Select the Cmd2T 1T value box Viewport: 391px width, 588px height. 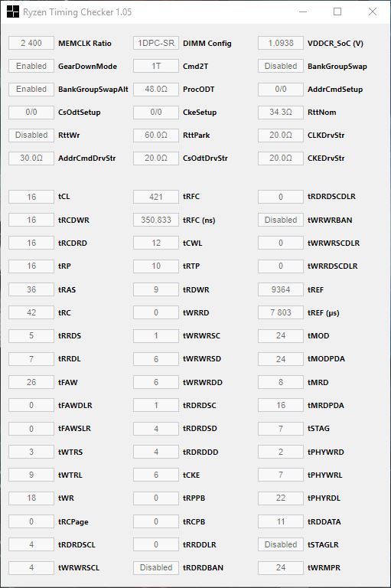click(x=156, y=66)
